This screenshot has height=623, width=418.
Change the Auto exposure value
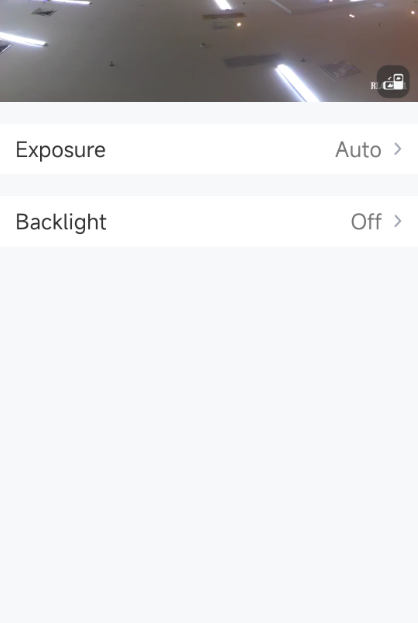click(x=358, y=150)
